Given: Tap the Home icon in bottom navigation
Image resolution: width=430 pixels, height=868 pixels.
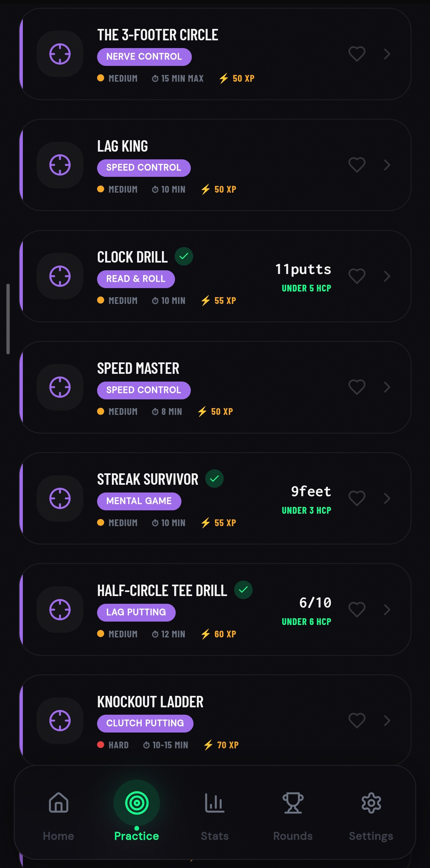Looking at the screenshot, I should coord(58,803).
